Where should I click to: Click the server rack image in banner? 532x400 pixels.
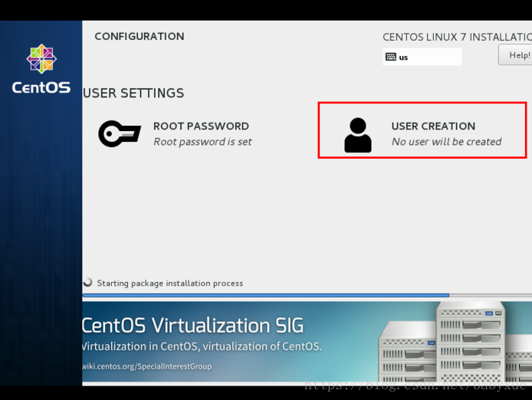click(x=455, y=343)
